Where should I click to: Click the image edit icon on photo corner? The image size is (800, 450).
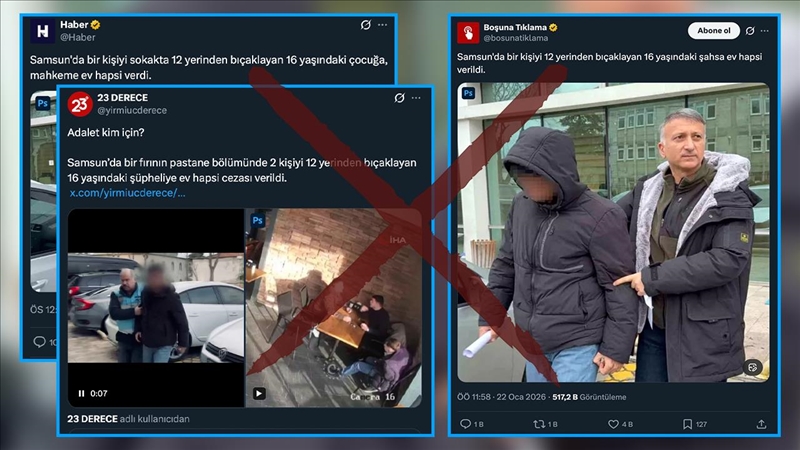750,367
